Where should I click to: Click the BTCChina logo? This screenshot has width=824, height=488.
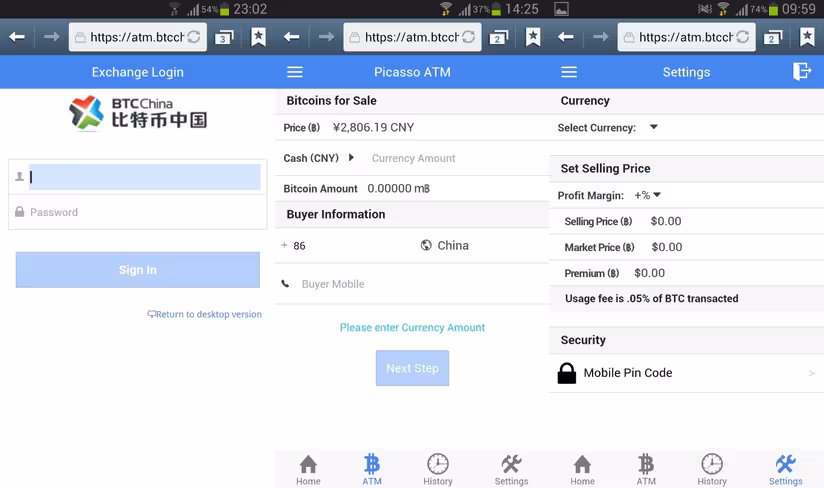pos(138,112)
